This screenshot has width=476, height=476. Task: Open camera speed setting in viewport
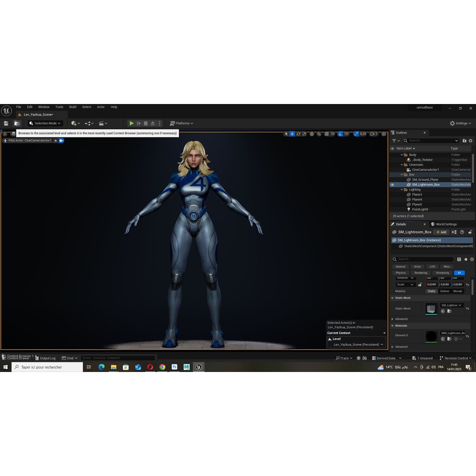tap(374, 134)
